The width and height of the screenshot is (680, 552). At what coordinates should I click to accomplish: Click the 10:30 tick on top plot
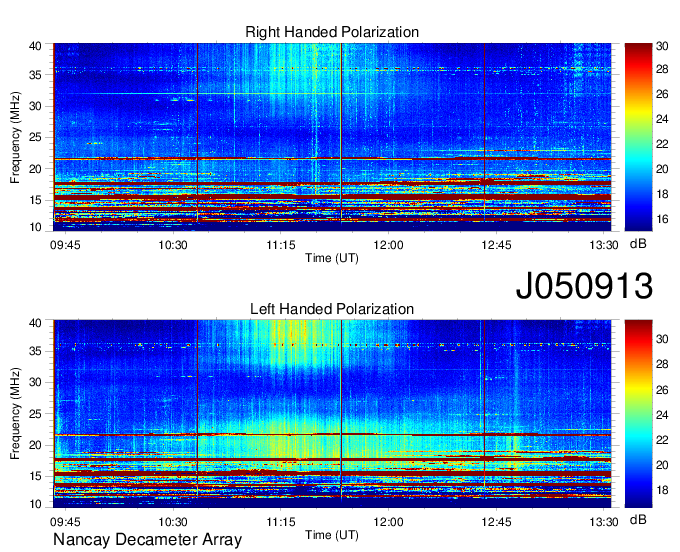tap(173, 245)
